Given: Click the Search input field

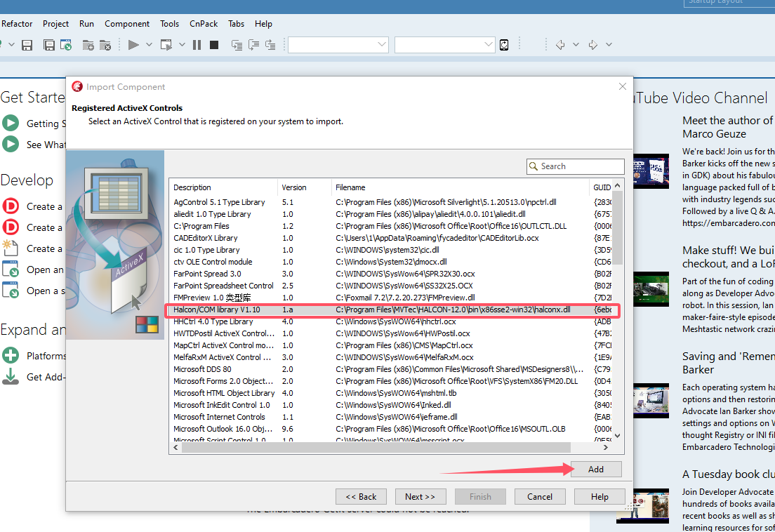Looking at the screenshot, I should 576,166.
